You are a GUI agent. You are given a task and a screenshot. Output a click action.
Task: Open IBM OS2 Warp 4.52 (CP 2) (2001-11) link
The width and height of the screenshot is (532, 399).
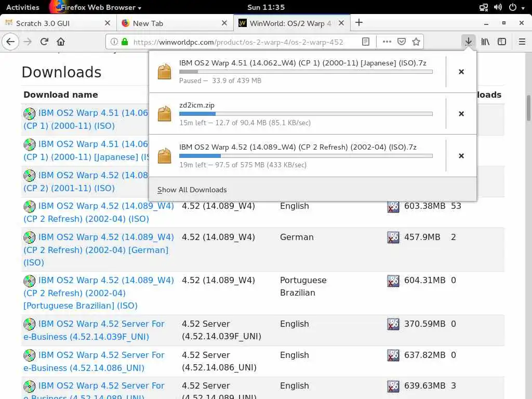point(86,181)
